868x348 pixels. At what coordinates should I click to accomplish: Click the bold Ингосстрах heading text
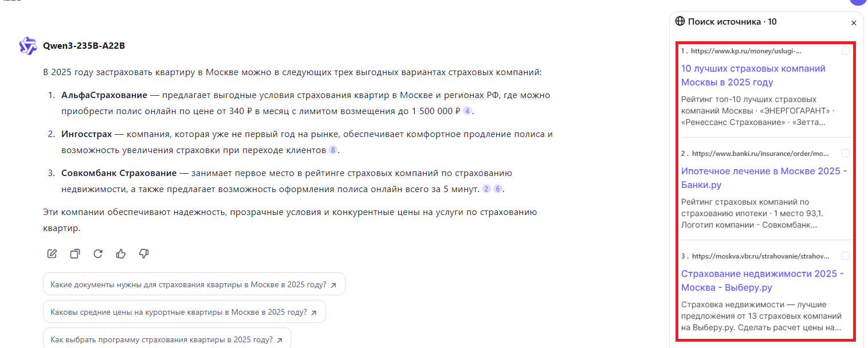(x=87, y=134)
